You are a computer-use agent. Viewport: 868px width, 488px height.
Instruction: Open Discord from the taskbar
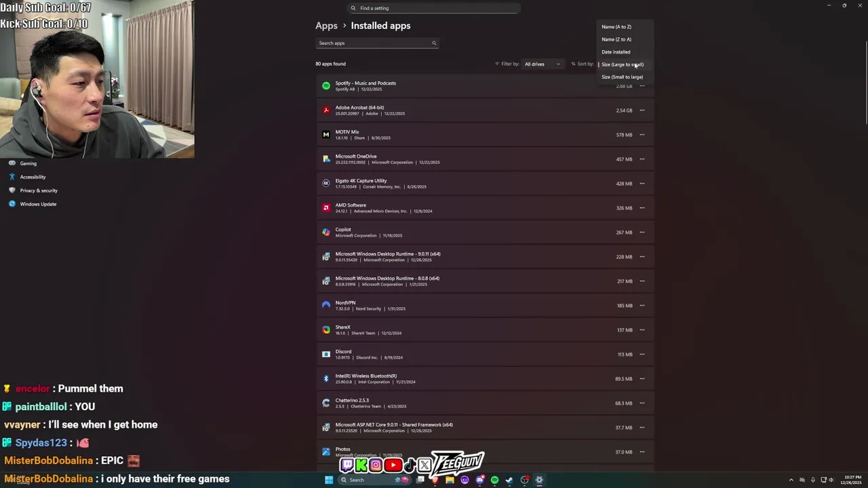point(479,480)
